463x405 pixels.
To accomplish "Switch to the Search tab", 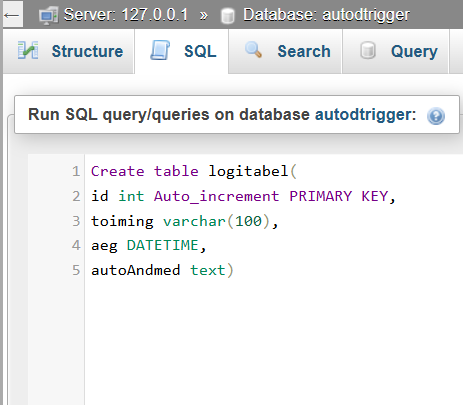I will (x=286, y=51).
